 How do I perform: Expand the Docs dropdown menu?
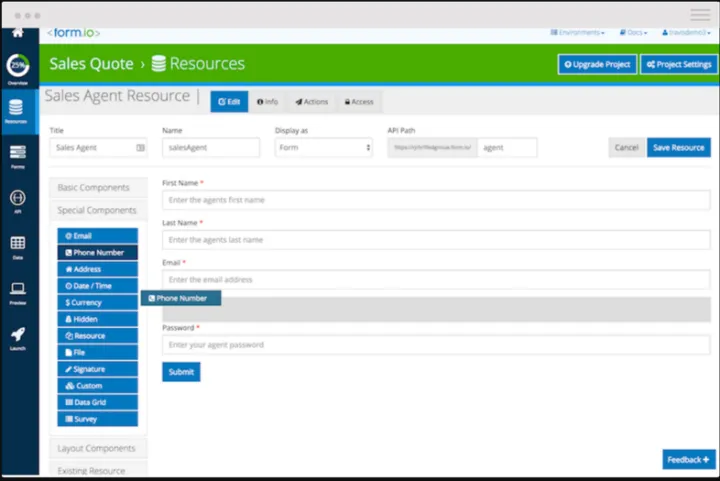tap(633, 33)
